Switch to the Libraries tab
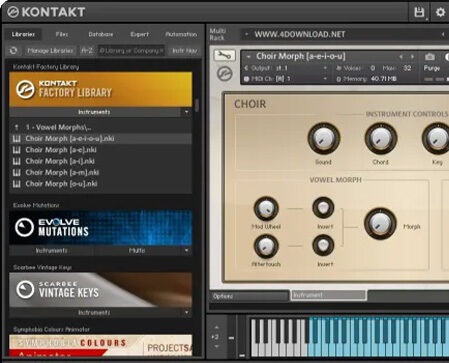449x363 pixels. pyautogui.click(x=23, y=34)
